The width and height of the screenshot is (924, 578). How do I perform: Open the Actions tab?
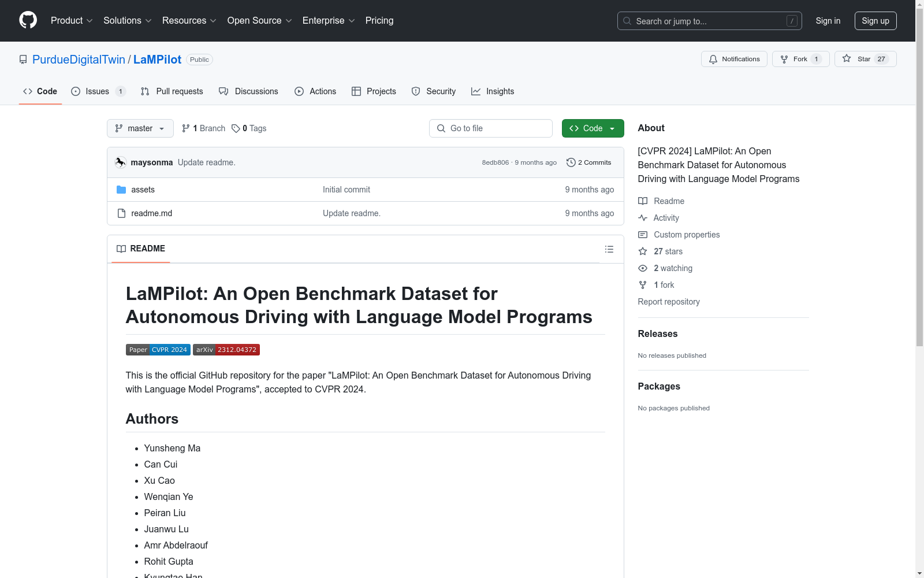tap(315, 91)
